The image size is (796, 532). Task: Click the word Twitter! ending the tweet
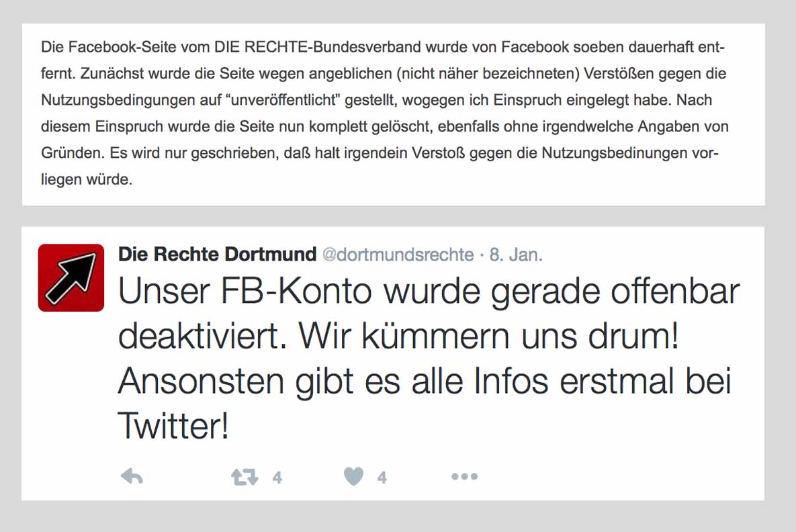coord(173,425)
